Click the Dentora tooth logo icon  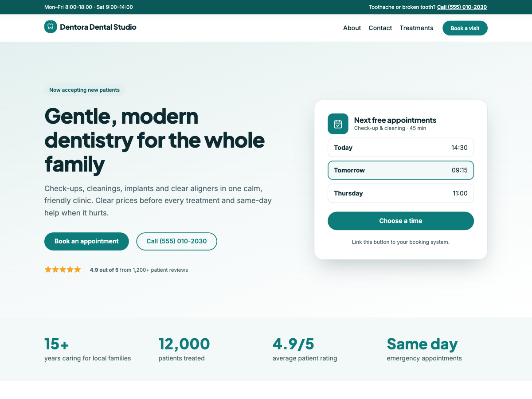(51, 27)
